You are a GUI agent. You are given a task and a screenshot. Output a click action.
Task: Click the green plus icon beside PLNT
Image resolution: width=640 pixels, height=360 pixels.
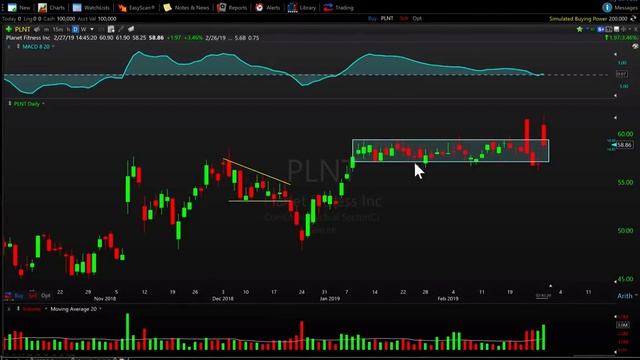[9, 29]
